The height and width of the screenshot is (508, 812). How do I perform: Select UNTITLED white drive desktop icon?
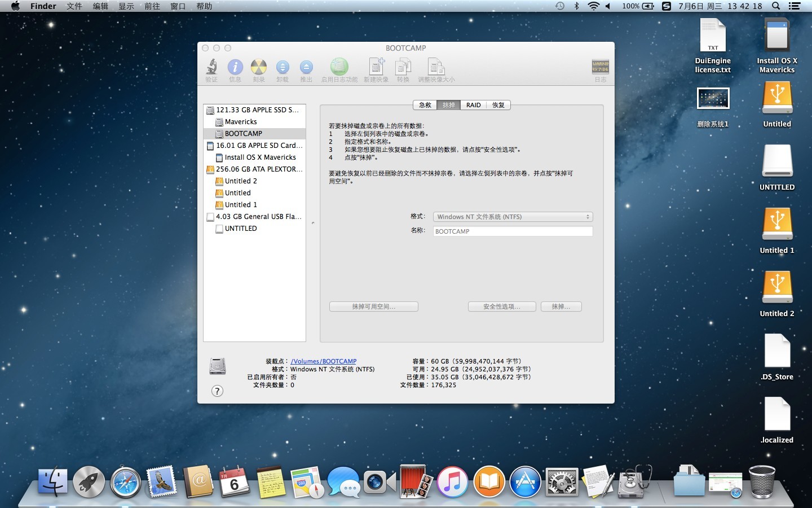777,167
